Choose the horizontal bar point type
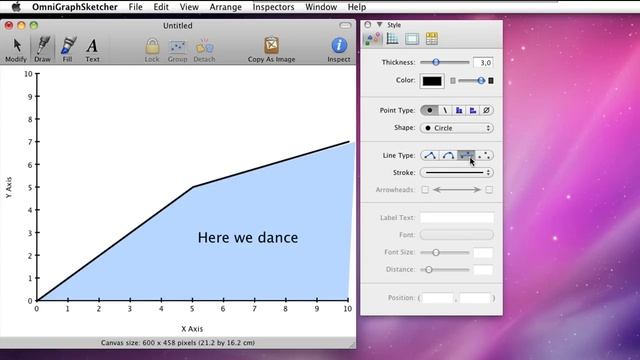This screenshot has width=640, height=360. [473, 110]
